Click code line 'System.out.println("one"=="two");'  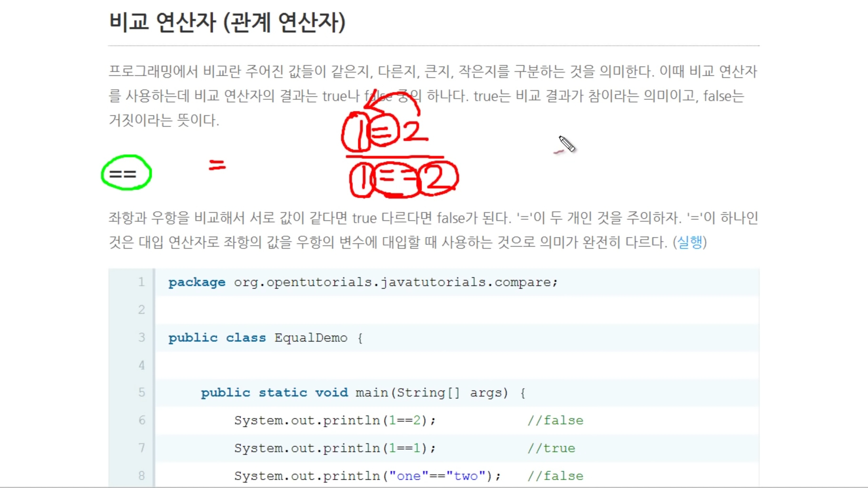[367, 476]
